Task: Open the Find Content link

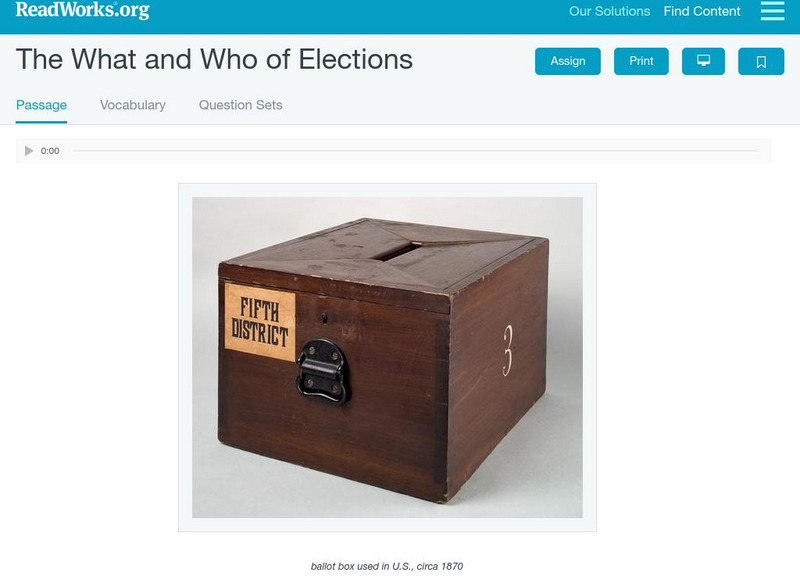Action: click(x=702, y=12)
